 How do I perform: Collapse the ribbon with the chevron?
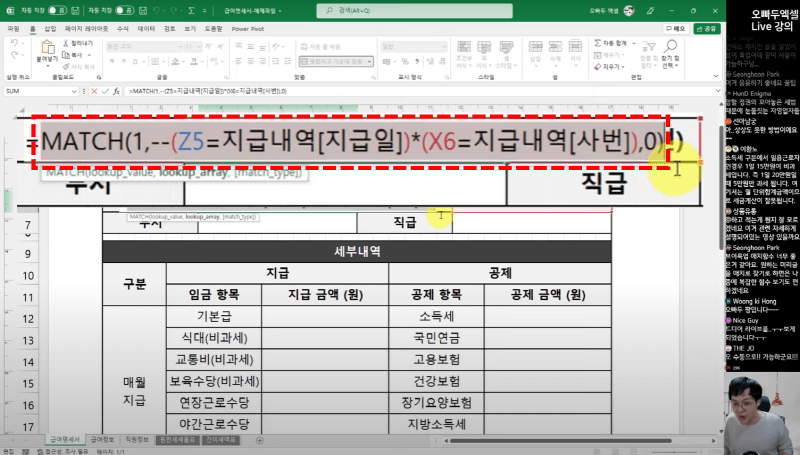click(x=715, y=77)
